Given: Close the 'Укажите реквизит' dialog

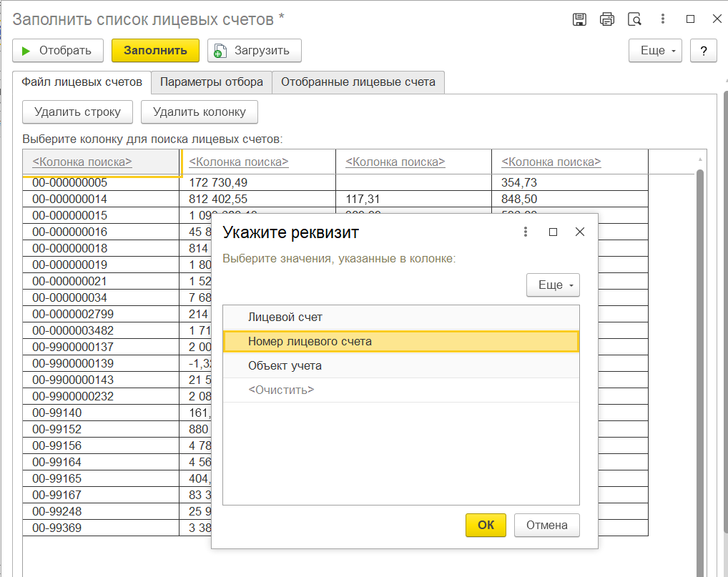Looking at the screenshot, I should [x=580, y=232].
